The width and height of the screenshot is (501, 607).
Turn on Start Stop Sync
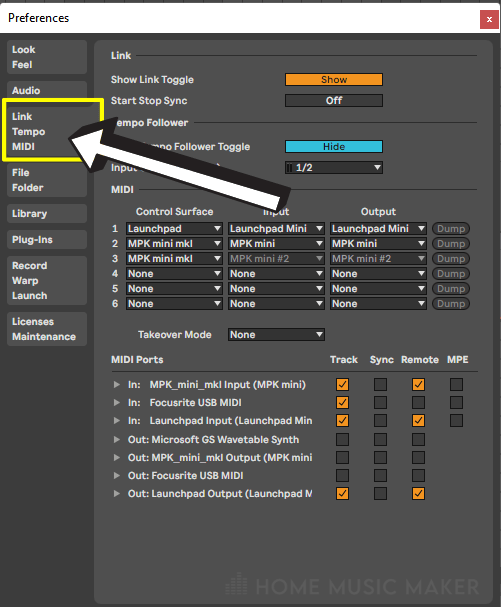point(334,100)
